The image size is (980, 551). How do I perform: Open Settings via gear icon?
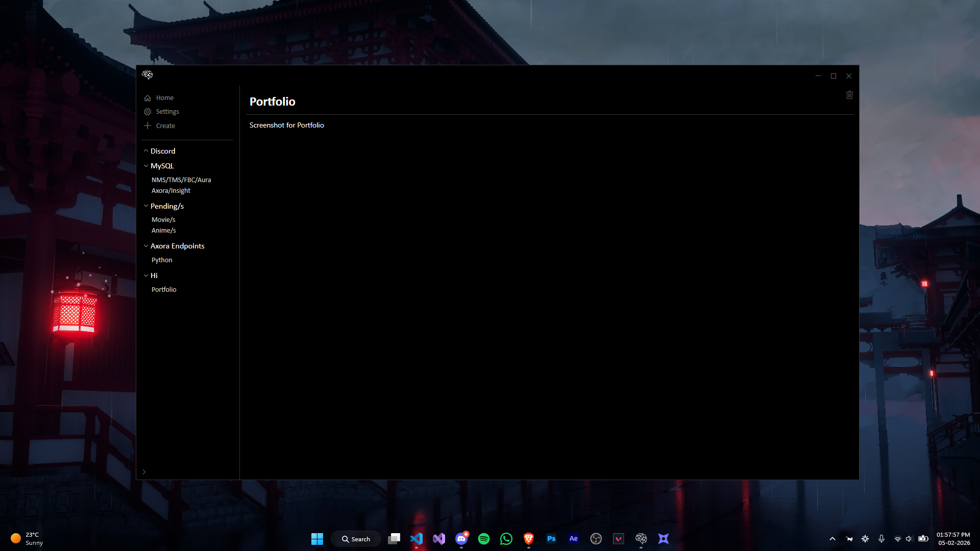(x=148, y=112)
